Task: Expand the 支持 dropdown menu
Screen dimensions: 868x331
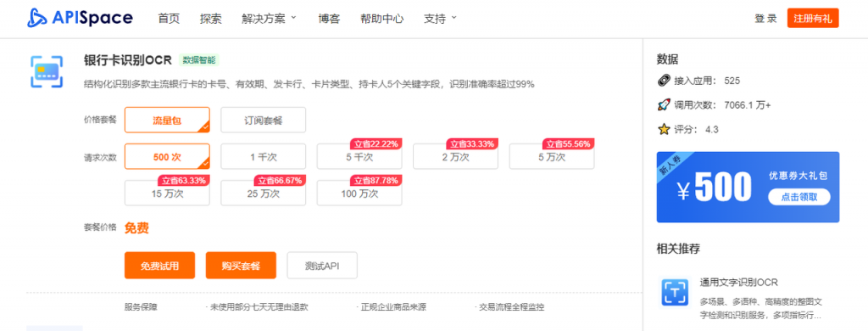Action: (440, 19)
